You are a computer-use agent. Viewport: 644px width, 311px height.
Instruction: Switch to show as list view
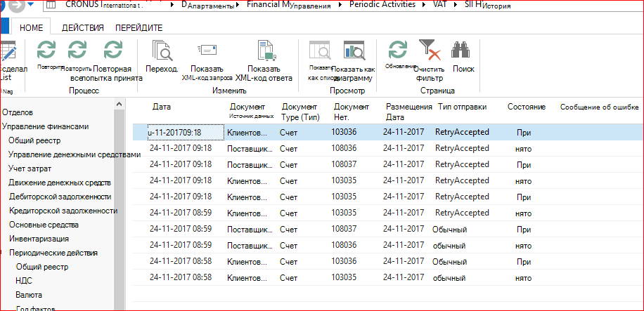(x=320, y=50)
